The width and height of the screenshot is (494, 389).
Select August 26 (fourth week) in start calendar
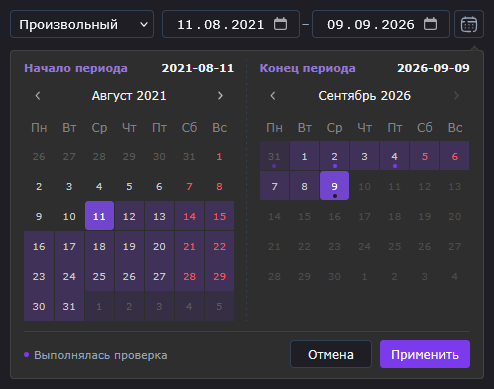coord(129,276)
